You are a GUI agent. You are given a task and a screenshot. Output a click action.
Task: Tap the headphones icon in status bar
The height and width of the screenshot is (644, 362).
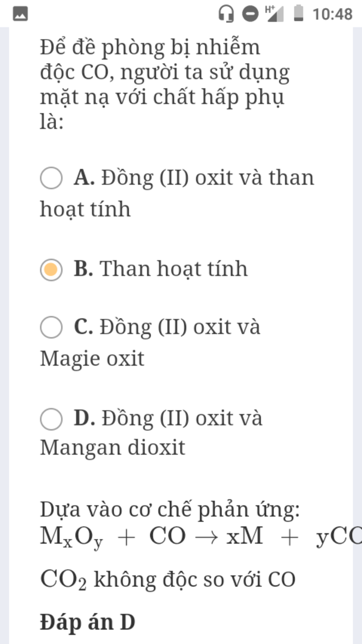226,14
